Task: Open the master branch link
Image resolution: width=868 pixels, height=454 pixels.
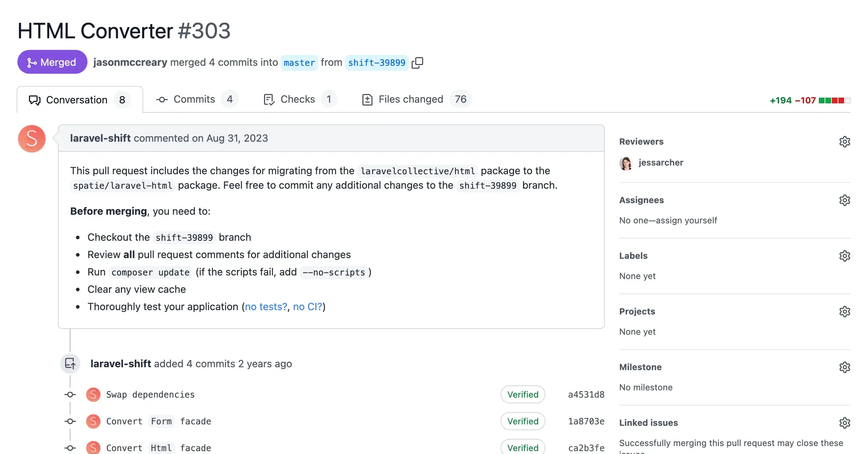Action: pos(299,63)
